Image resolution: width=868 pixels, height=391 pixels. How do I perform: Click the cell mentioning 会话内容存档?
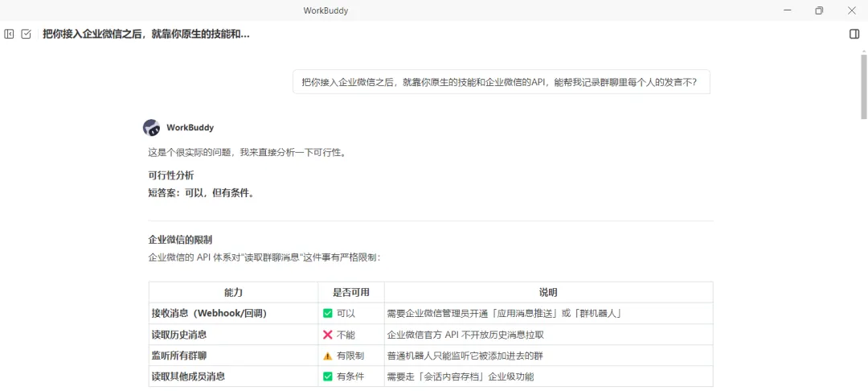(549, 377)
